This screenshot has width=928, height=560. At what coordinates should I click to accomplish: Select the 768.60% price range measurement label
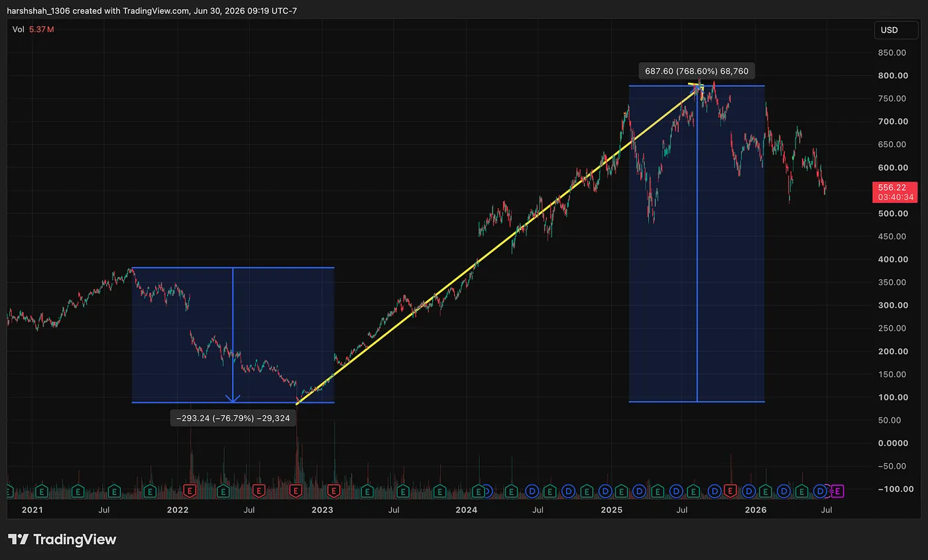696,71
